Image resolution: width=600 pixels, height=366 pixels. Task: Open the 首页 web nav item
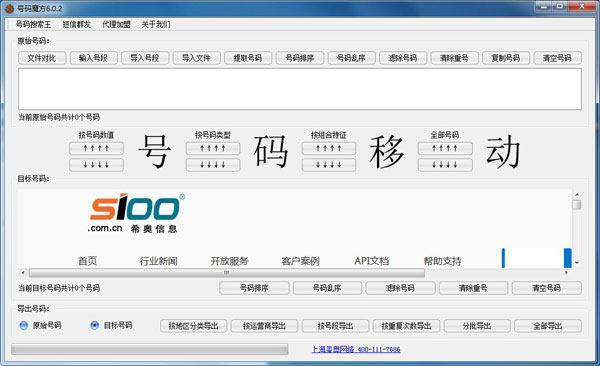[88, 261]
